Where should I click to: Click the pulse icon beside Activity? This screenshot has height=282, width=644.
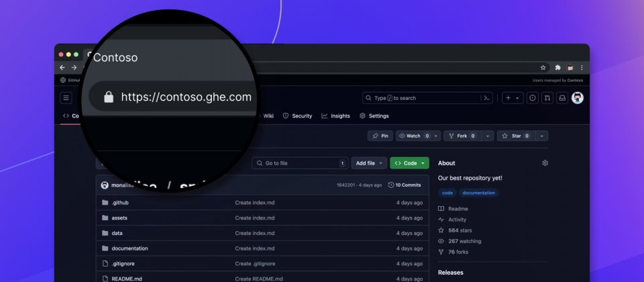441,220
